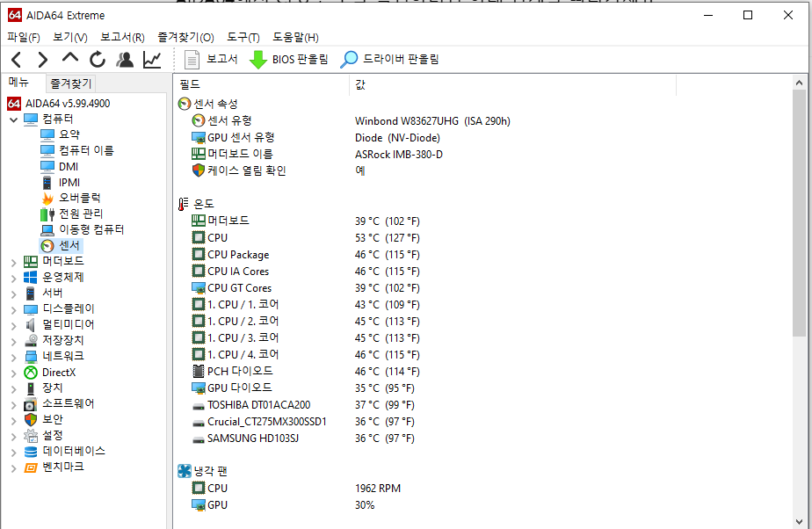Screen dimensions: 812x529
Task: Select 전원 관리 battery icon item
Action: click(71, 214)
